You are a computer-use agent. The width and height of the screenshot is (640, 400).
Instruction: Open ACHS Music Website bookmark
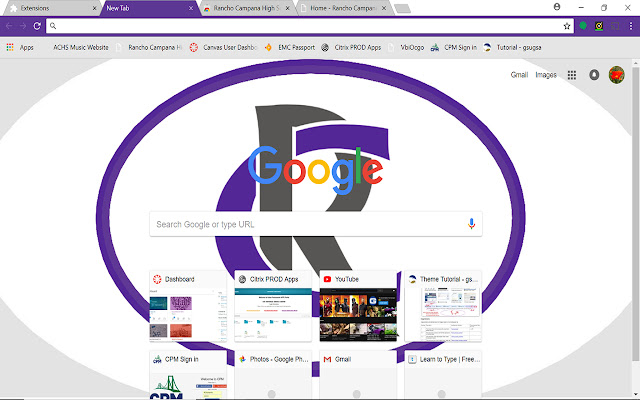(81, 47)
